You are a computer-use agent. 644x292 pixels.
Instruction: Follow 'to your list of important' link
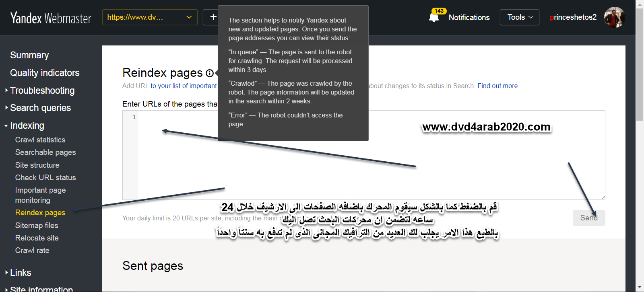(x=184, y=86)
